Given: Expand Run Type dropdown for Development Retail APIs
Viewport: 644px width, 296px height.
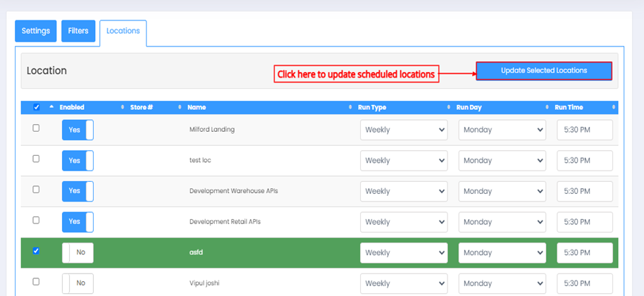Looking at the screenshot, I should [x=404, y=222].
